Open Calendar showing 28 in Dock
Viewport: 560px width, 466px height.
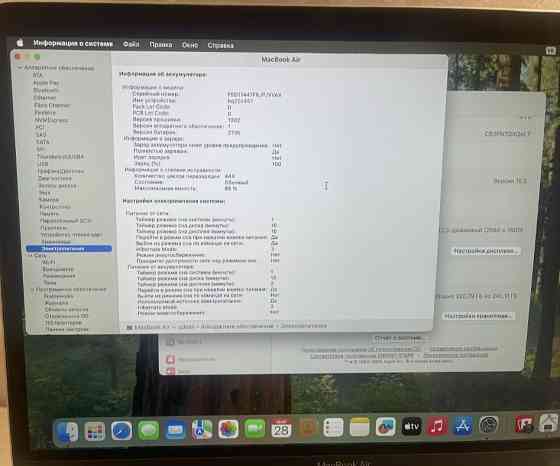point(281,428)
